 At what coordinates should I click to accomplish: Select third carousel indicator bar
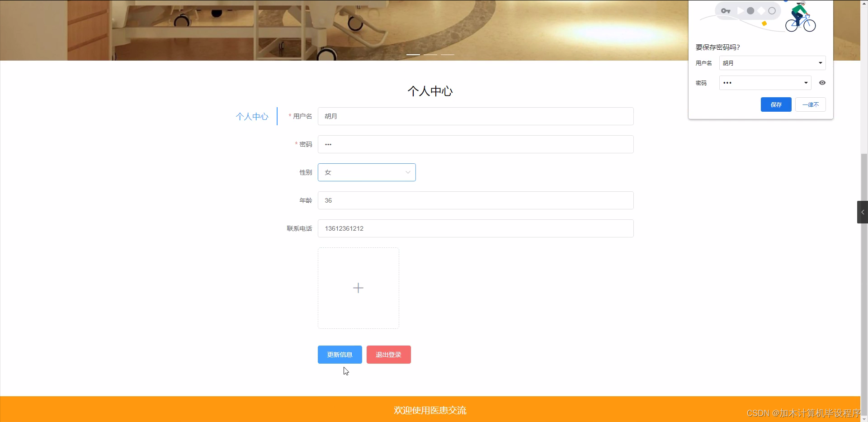click(448, 55)
